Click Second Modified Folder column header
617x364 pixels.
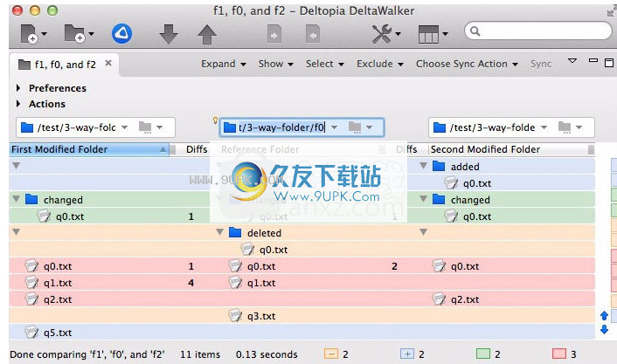coord(510,149)
